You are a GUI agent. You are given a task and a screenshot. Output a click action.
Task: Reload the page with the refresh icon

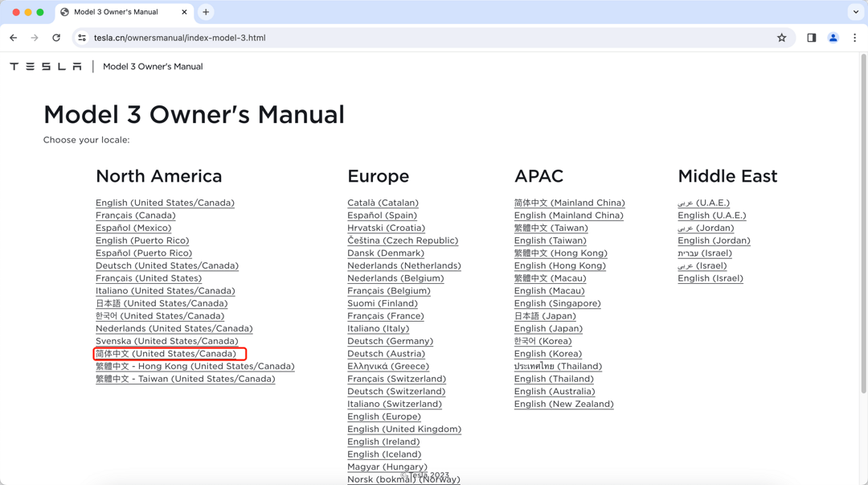pos(56,38)
